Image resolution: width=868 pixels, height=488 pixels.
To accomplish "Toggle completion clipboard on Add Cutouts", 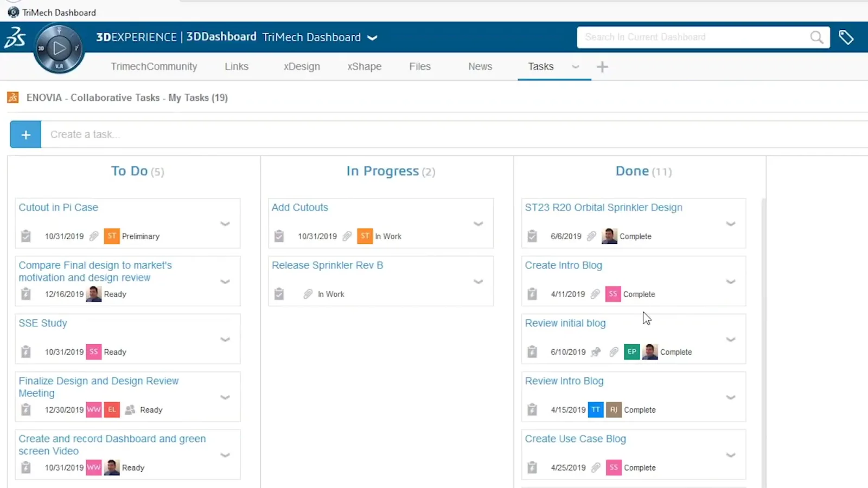I will coord(279,236).
